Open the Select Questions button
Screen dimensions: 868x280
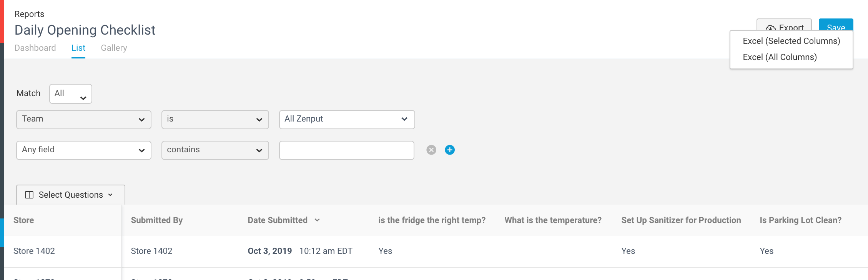pyautogui.click(x=71, y=195)
